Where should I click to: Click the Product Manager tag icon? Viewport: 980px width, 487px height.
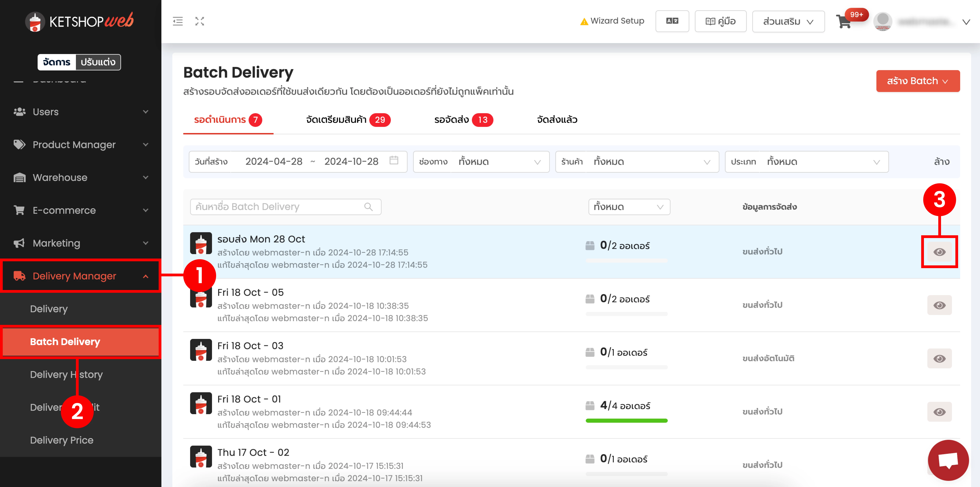click(x=19, y=145)
